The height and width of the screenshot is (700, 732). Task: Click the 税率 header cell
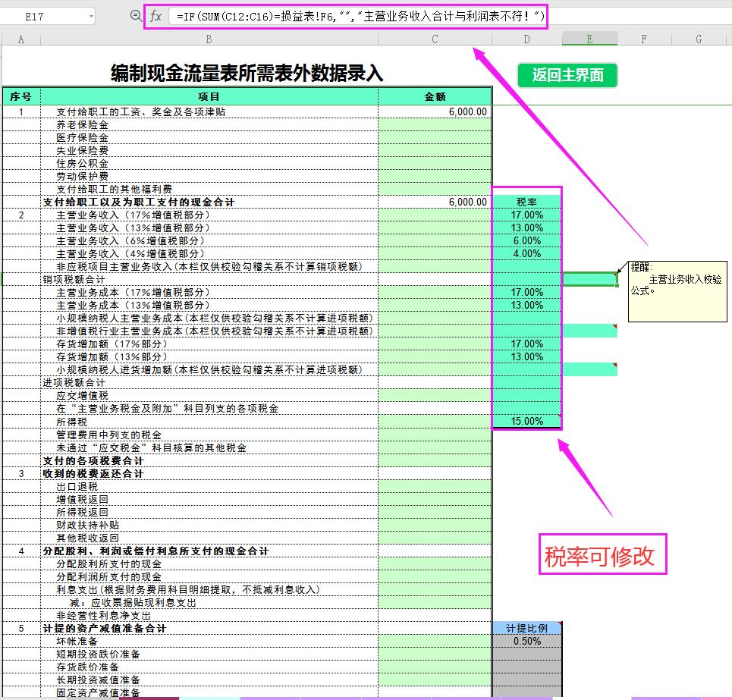[x=527, y=202]
